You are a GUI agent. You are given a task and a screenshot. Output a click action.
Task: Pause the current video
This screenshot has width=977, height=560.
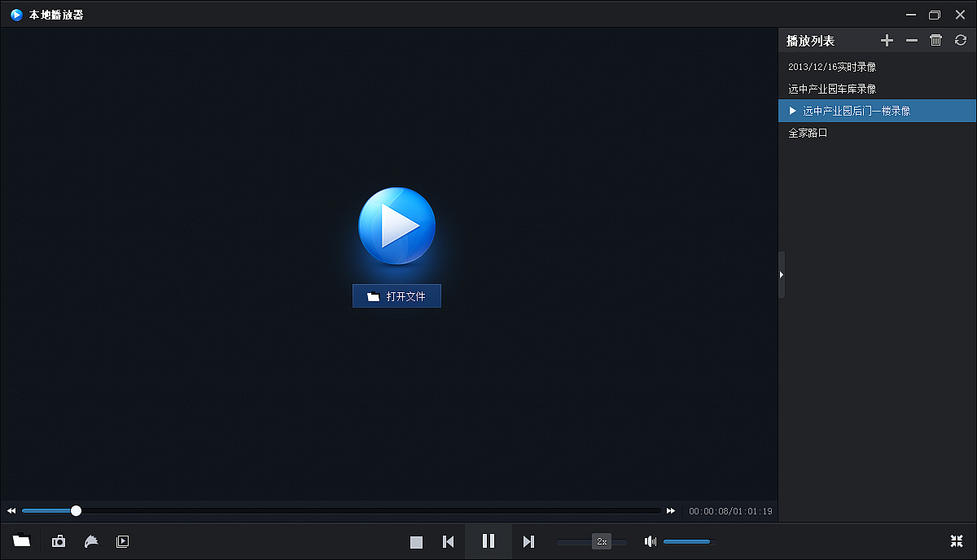488,541
